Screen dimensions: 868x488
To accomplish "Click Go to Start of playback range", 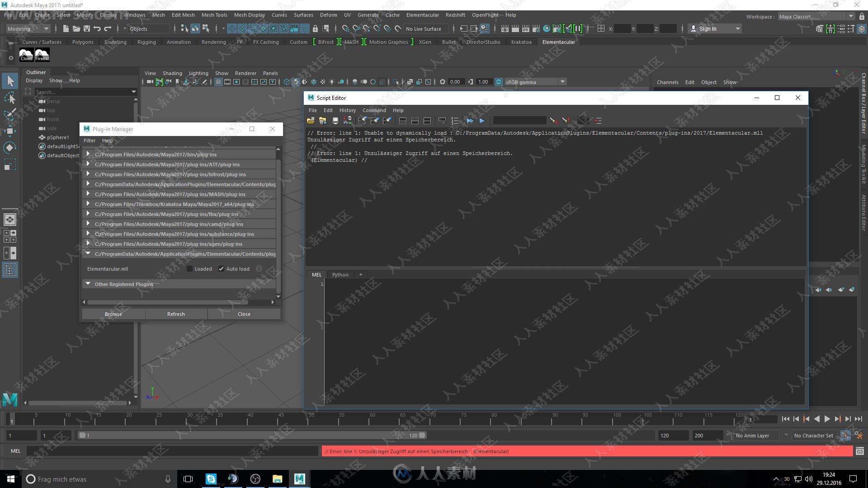I will pyautogui.click(x=785, y=419).
